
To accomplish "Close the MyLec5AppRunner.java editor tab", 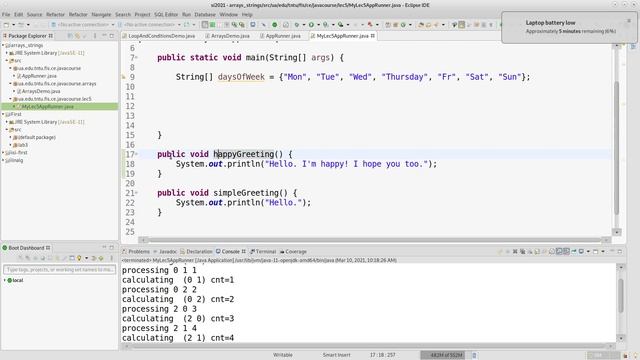I will [x=373, y=36].
